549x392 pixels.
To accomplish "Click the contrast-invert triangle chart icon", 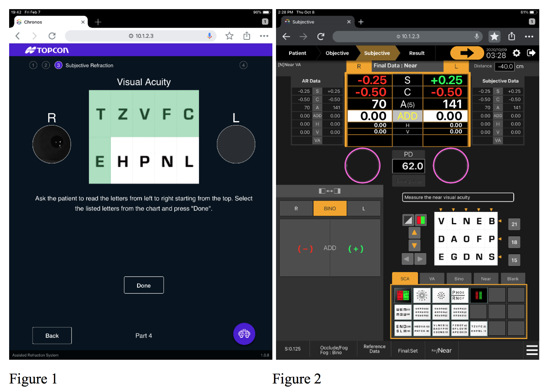I will [408, 220].
